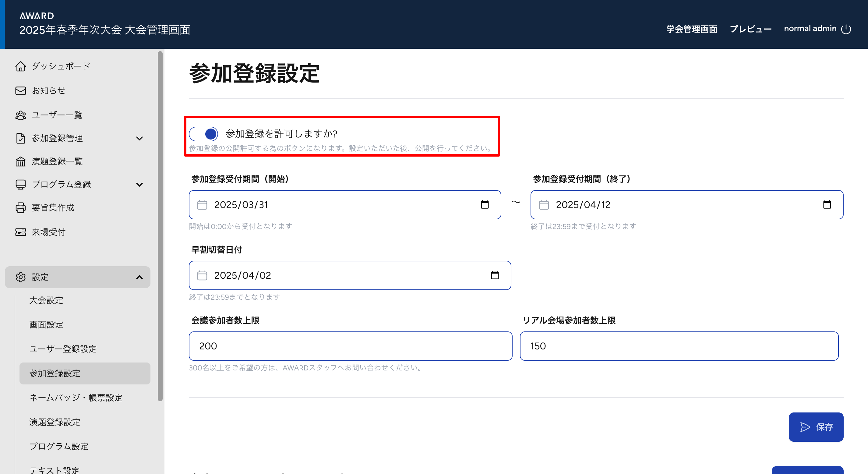
Task: Open ネームバッジ・帳票設定 menu item
Action: [x=76, y=398]
